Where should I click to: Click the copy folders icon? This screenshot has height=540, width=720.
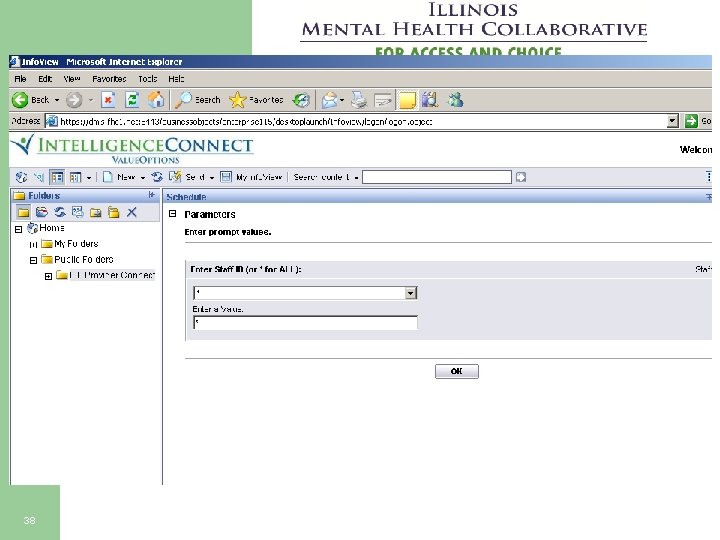(x=113, y=212)
